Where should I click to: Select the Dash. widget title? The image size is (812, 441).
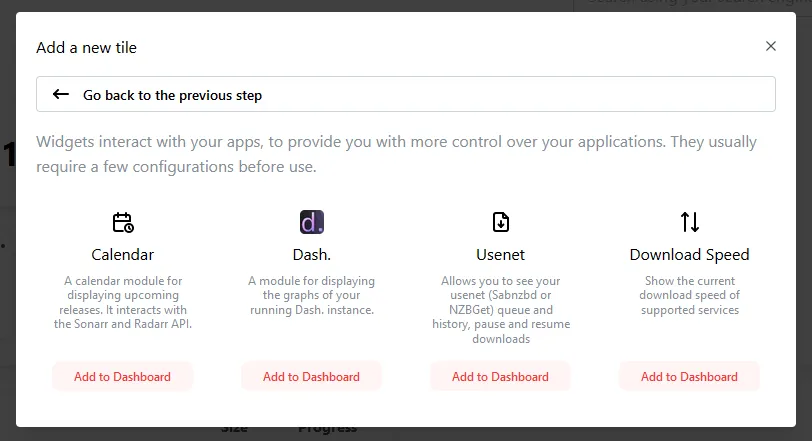[311, 254]
